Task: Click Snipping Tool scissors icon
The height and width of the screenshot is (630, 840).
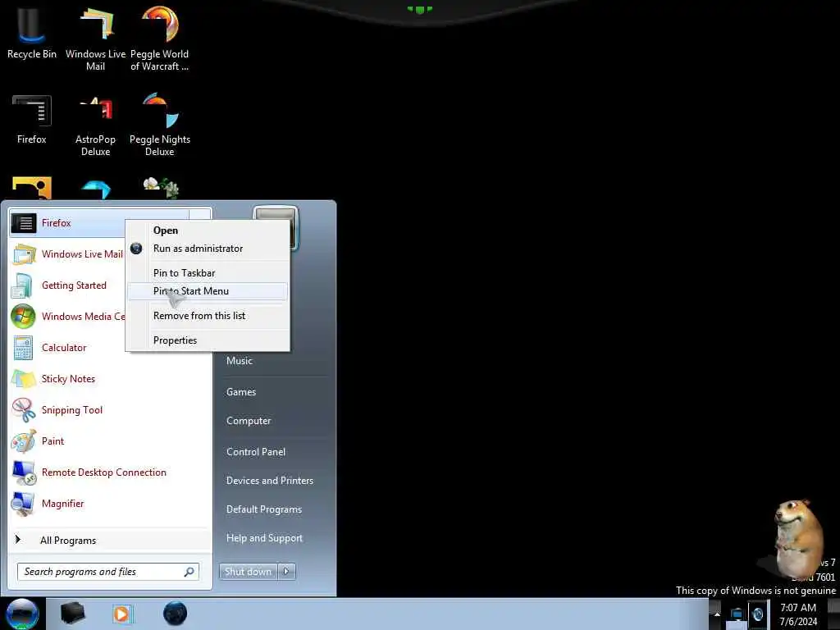Action: coord(24,410)
